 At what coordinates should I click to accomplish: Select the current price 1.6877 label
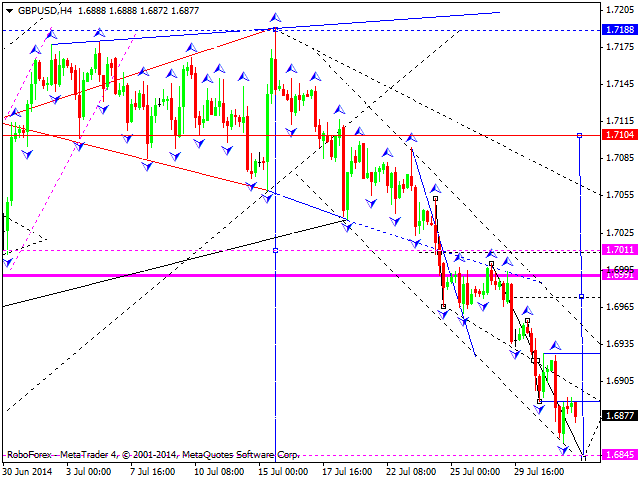pyautogui.click(x=619, y=415)
